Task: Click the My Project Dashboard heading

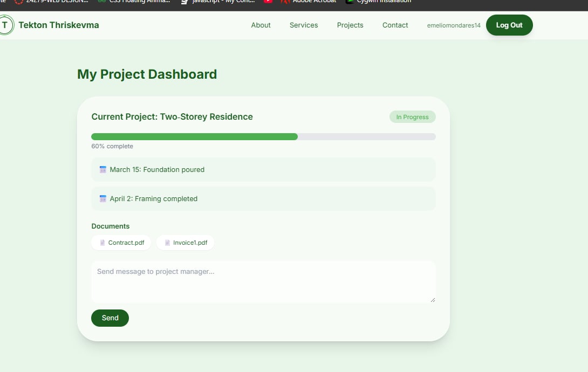Action: (147, 74)
